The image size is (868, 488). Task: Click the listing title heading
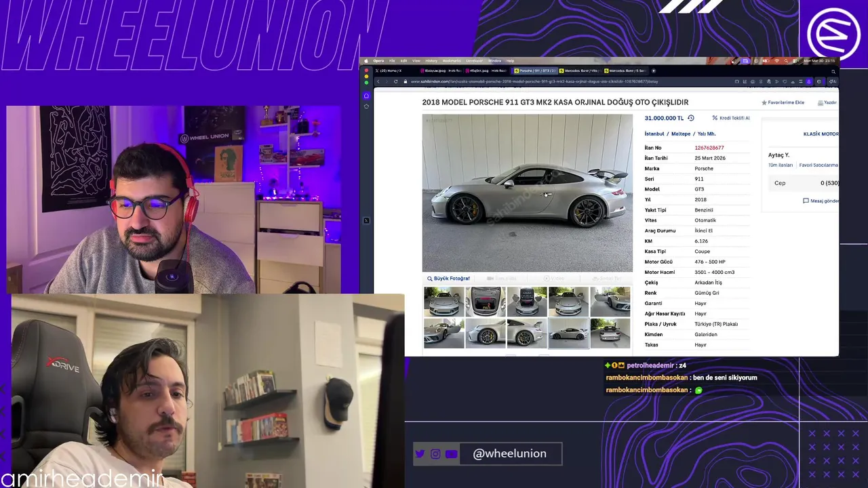(x=555, y=102)
